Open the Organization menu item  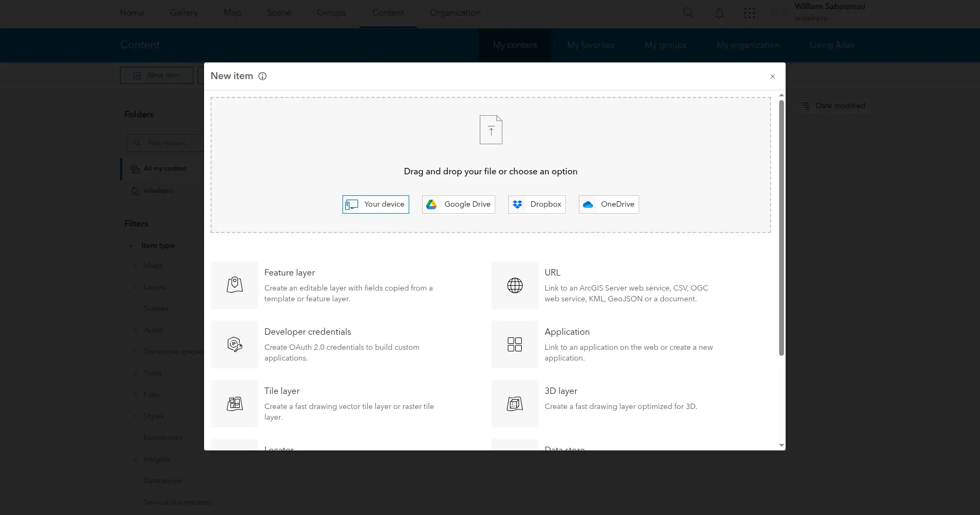[x=454, y=12]
